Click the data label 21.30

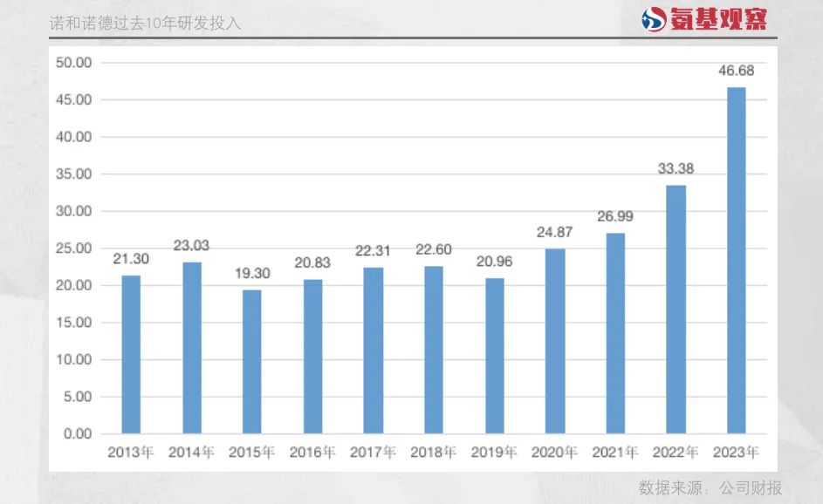[131, 259]
